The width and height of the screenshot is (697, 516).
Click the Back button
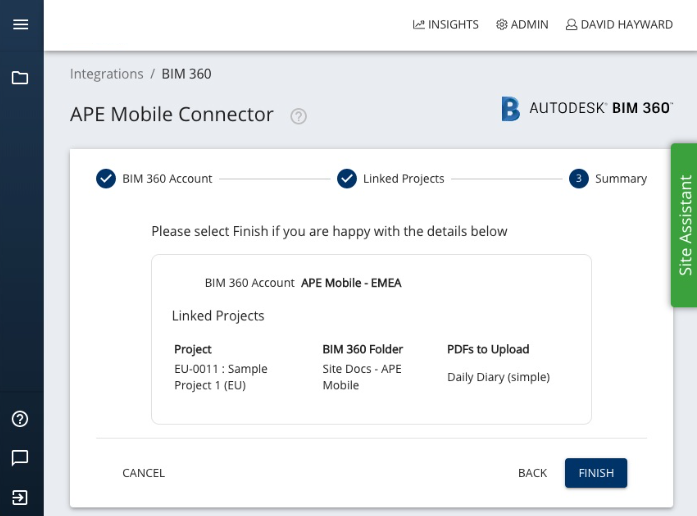533,473
